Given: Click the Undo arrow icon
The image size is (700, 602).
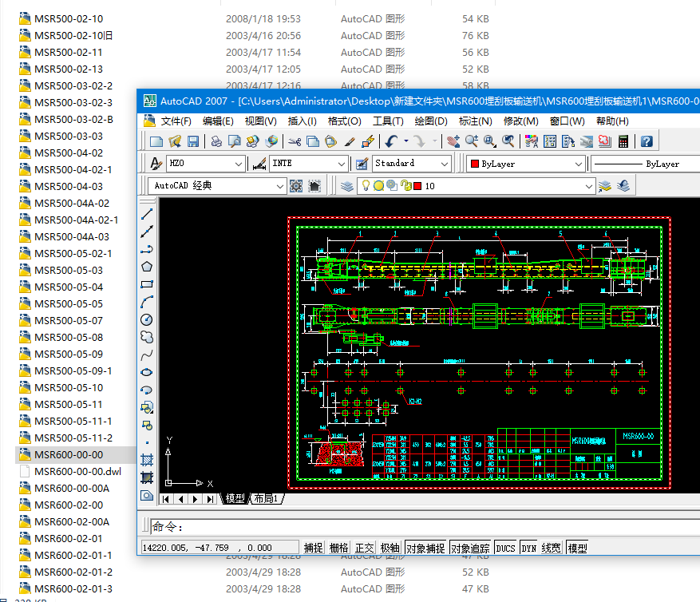Looking at the screenshot, I should pyautogui.click(x=391, y=141).
